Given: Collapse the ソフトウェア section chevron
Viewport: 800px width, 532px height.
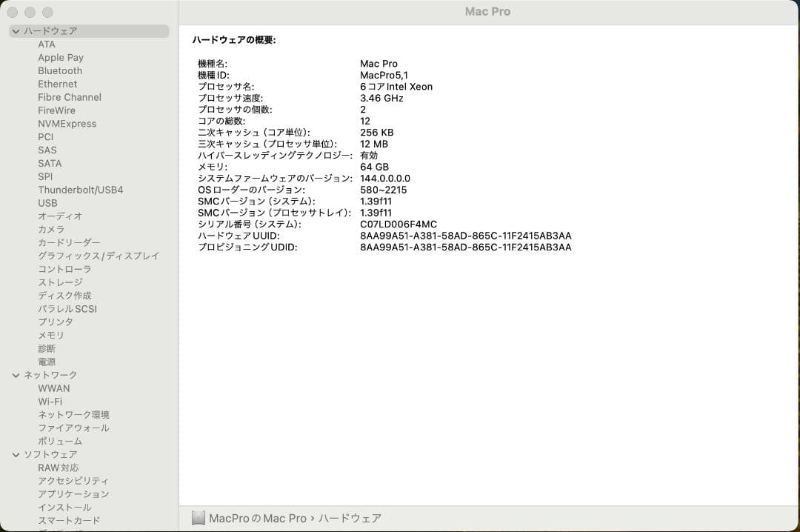Looking at the screenshot, I should click(16, 455).
